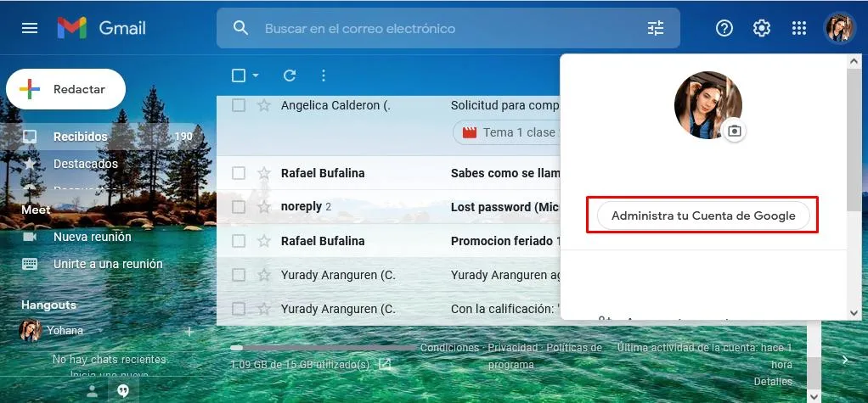The width and height of the screenshot is (868, 403).
Task: Open the Rafael Bufalina 'Sabes como se llam' email
Action: 389,173
